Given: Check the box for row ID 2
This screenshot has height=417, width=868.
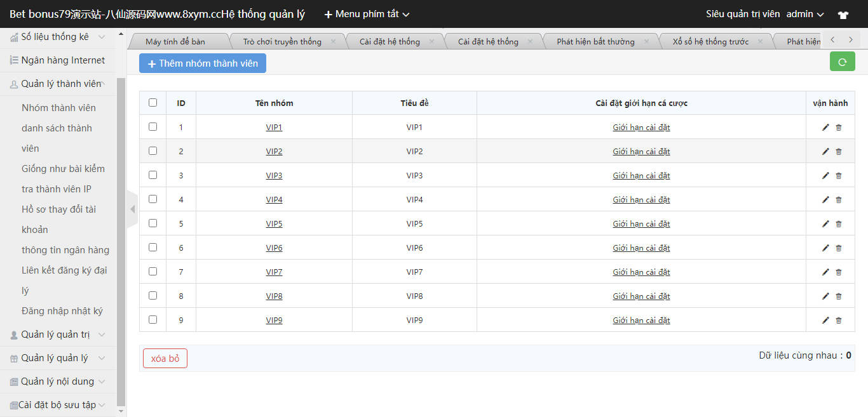Looking at the screenshot, I should [153, 150].
